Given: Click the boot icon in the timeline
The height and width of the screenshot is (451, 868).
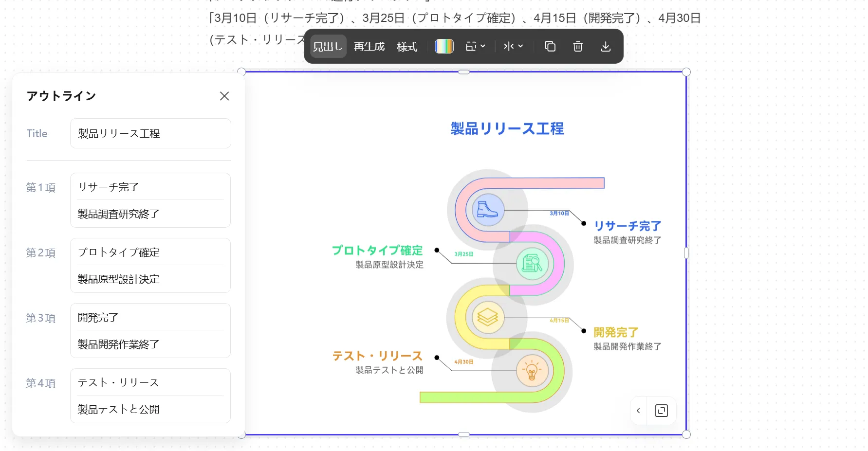Looking at the screenshot, I should tap(487, 210).
